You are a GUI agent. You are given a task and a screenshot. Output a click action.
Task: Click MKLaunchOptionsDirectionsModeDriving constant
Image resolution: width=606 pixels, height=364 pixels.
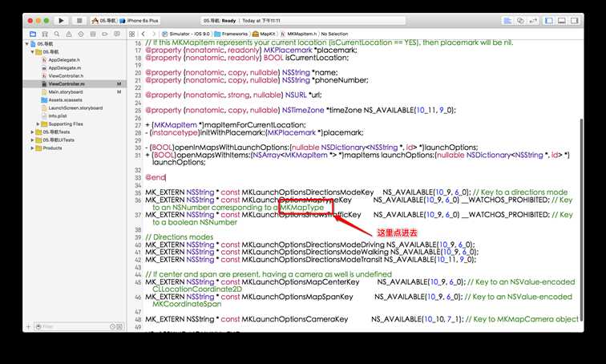(x=313, y=245)
